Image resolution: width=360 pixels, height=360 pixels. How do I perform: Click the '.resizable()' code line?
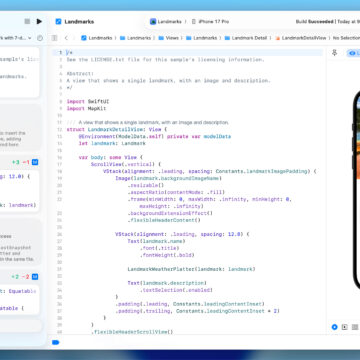click(146, 185)
